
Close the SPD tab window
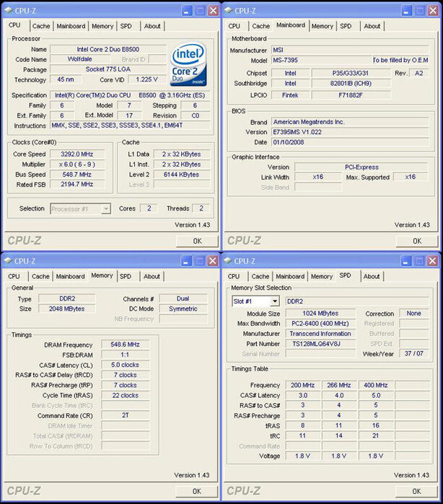click(x=433, y=261)
